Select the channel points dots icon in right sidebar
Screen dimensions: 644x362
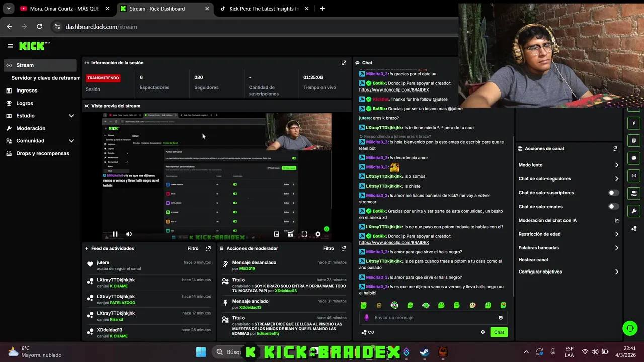[x=634, y=229]
